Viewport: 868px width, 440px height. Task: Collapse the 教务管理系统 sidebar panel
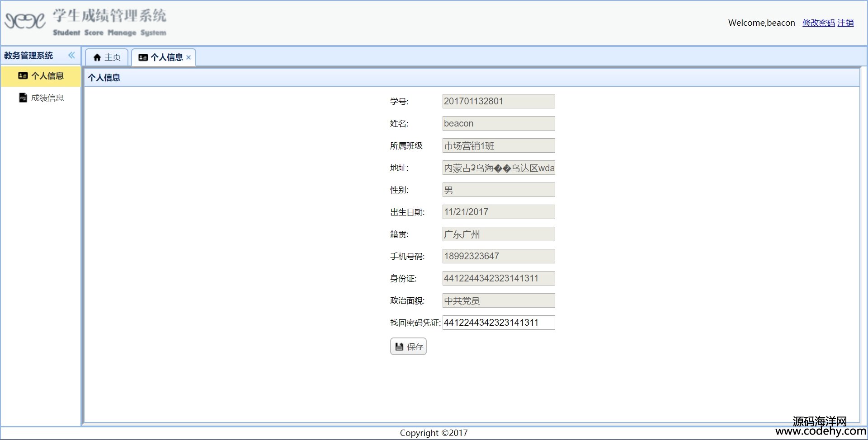pyautogui.click(x=71, y=55)
